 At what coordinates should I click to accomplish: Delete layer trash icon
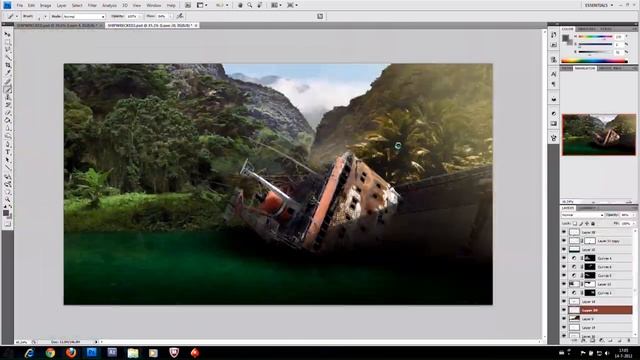tap(629, 340)
